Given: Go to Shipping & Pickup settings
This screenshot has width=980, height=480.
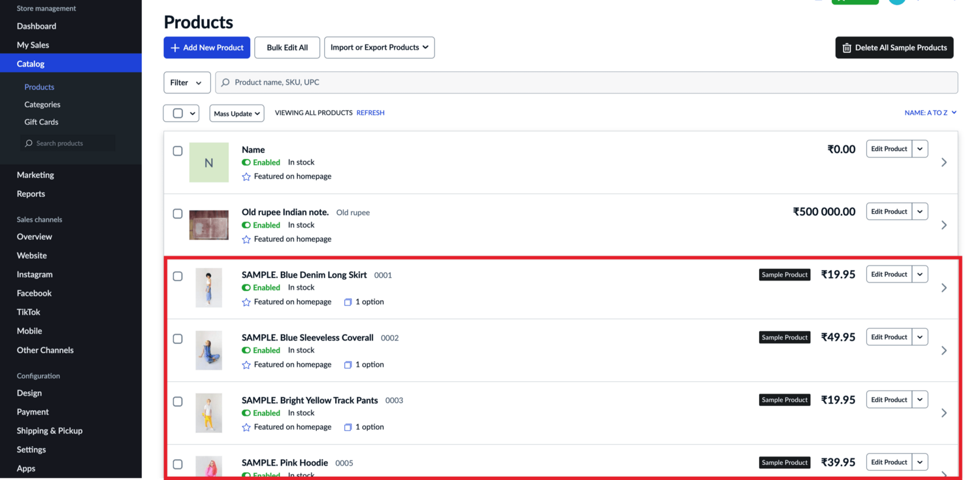Looking at the screenshot, I should click(50, 431).
